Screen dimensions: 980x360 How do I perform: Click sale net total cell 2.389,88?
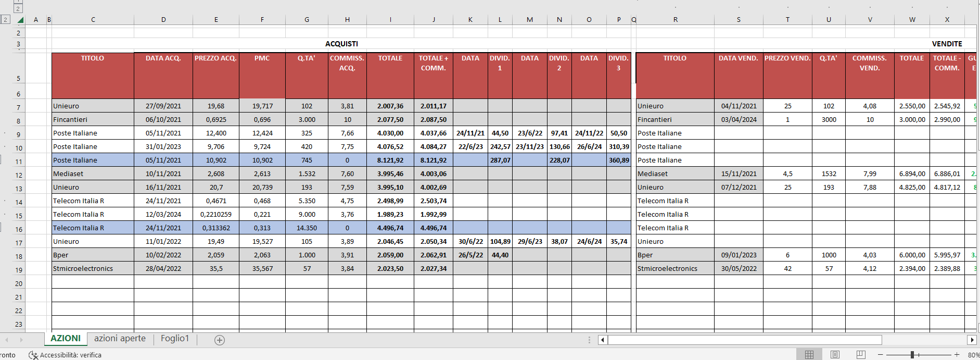click(947, 268)
